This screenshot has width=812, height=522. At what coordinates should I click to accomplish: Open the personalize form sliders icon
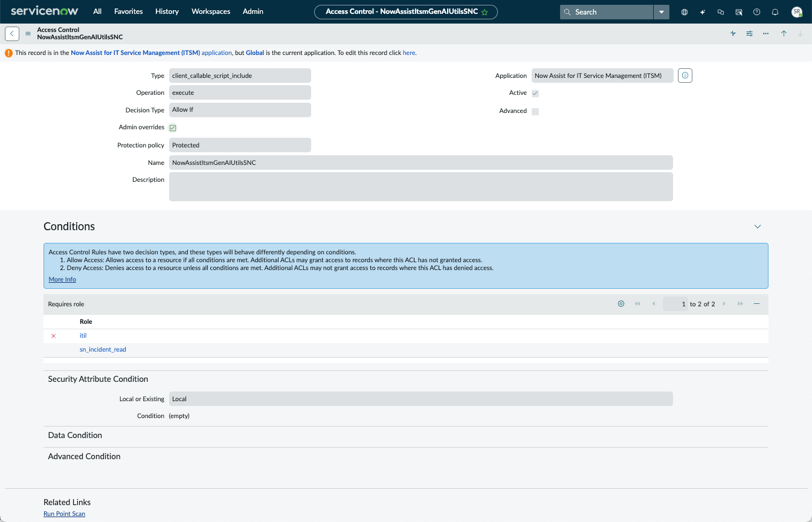click(749, 34)
